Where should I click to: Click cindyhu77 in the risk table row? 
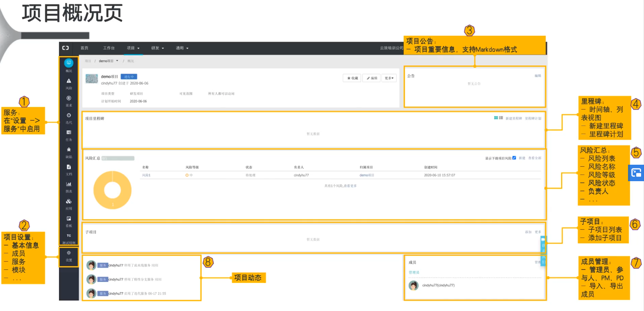pos(301,175)
